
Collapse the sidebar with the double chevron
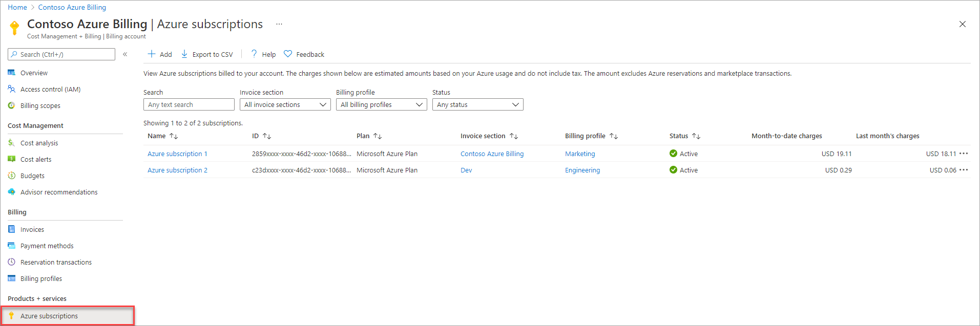(125, 54)
